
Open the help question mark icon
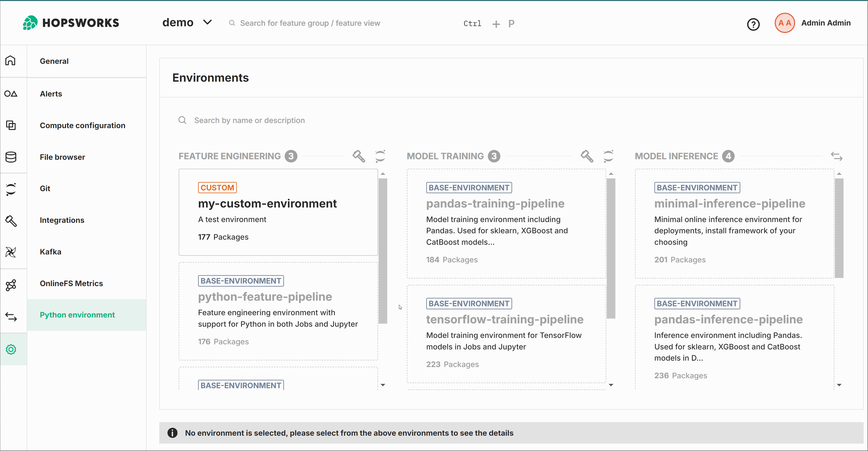coord(753,24)
